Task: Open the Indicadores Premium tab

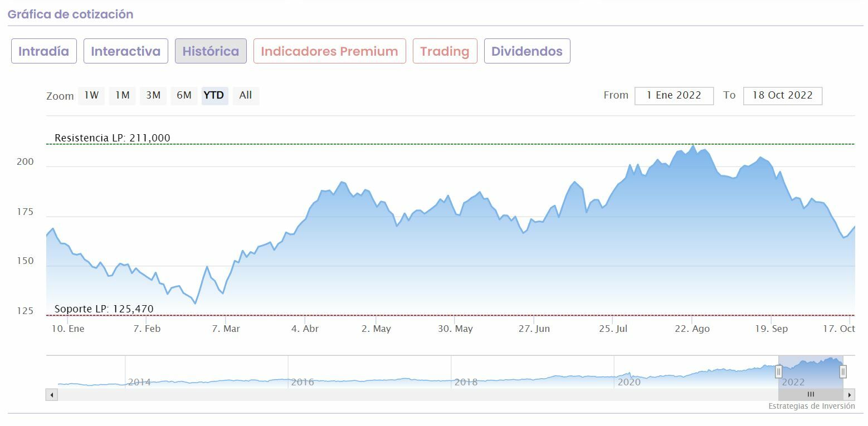Action: [x=329, y=51]
